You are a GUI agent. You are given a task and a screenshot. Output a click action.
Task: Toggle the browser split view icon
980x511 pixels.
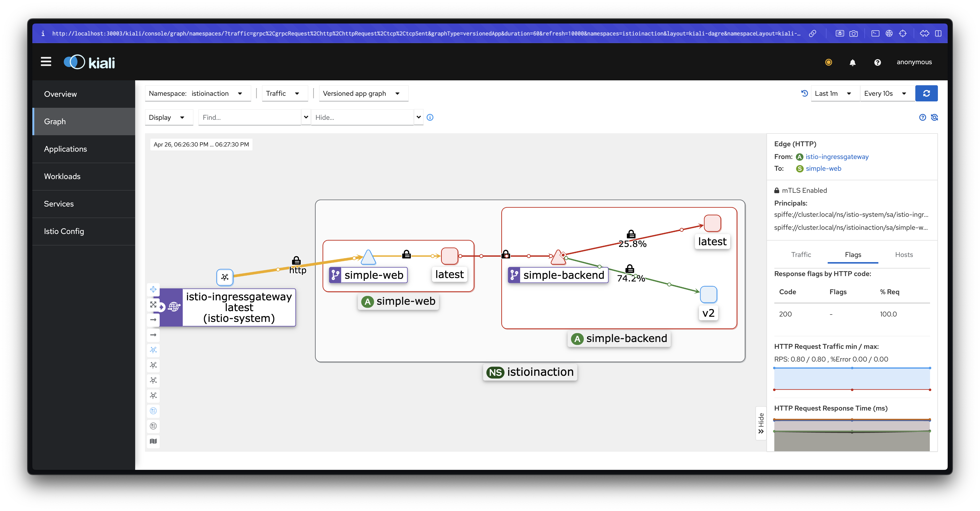tap(938, 34)
